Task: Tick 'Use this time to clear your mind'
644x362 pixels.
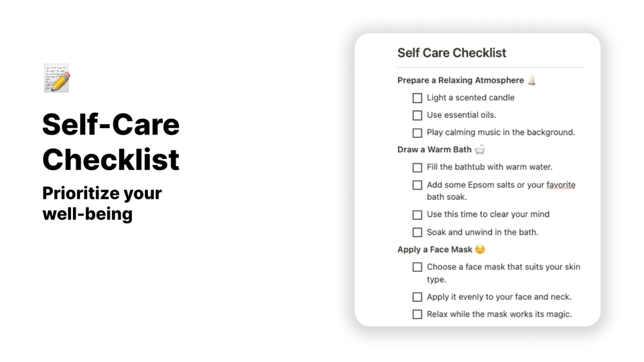Action: (x=417, y=215)
